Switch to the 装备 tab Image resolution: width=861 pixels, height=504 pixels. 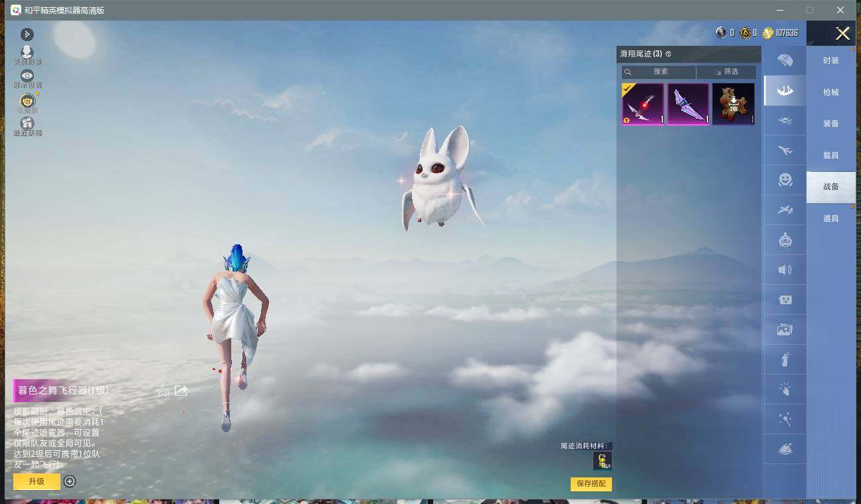pos(831,124)
